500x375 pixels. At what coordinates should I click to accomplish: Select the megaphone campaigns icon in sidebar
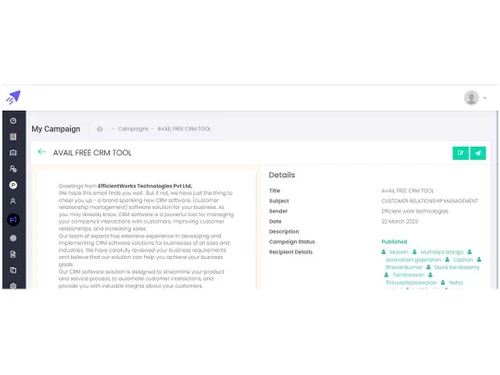[x=13, y=220]
